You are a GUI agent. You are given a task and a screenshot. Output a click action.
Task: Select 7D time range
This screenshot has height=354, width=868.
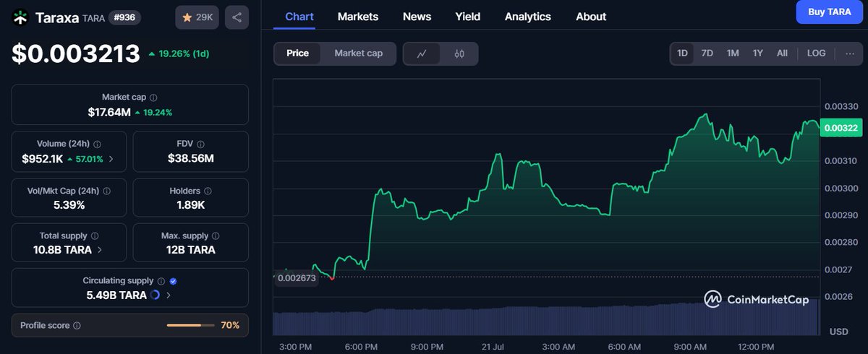[x=707, y=53]
